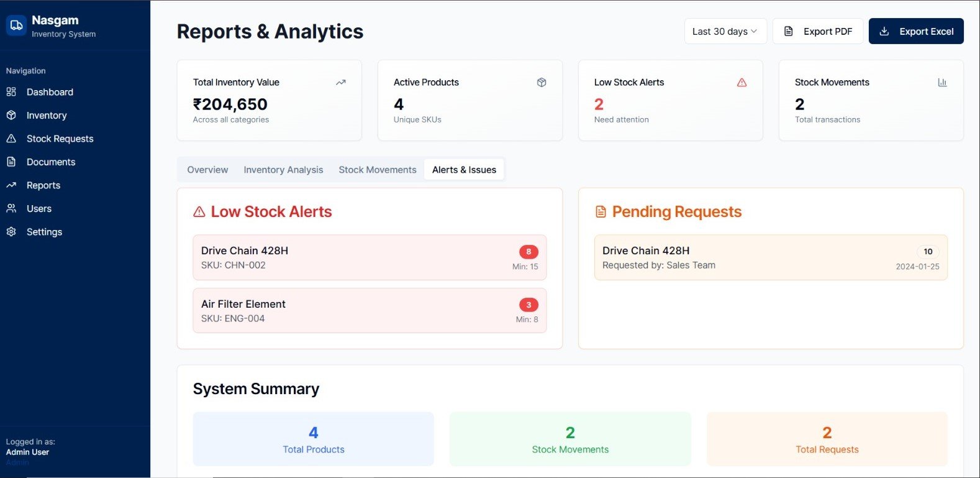Viewport: 980px width, 478px height.
Task: Click the trend arrow icon on Total Inventory Value
Action: point(341,82)
